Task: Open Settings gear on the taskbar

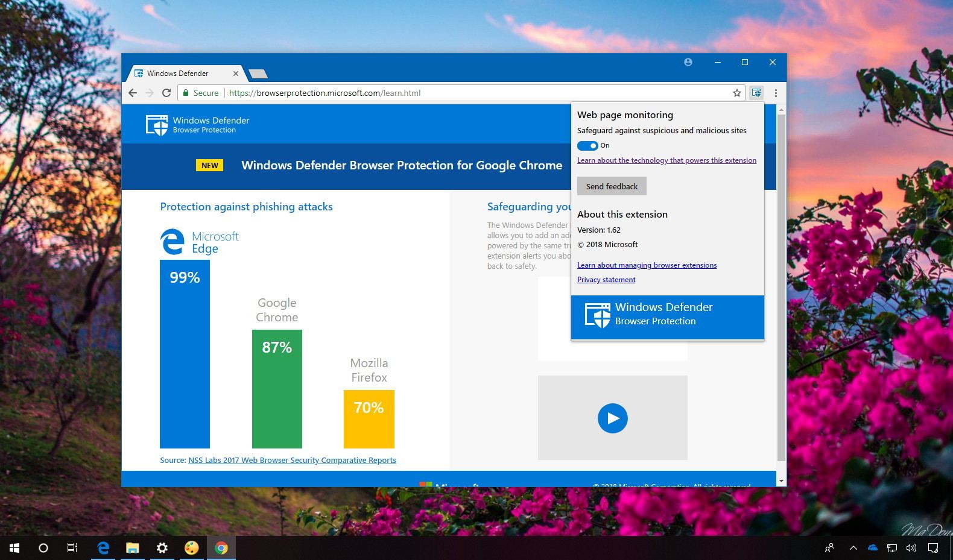Action: (x=162, y=548)
